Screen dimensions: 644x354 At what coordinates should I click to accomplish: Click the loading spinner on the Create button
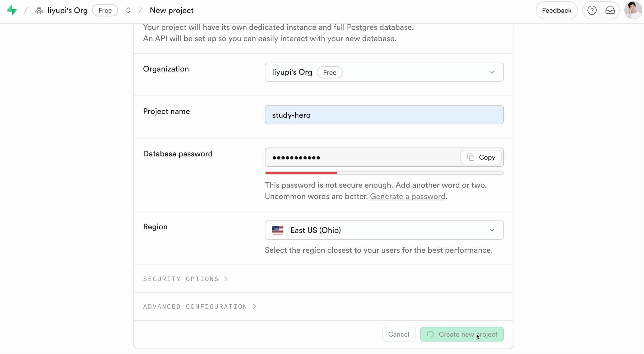click(x=430, y=334)
